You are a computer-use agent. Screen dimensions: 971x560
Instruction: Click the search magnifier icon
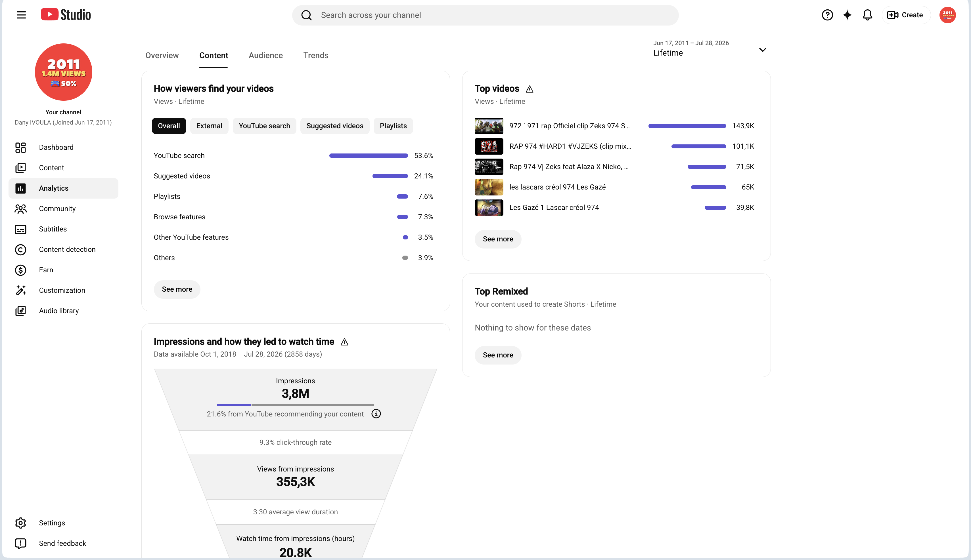[x=306, y=15]
